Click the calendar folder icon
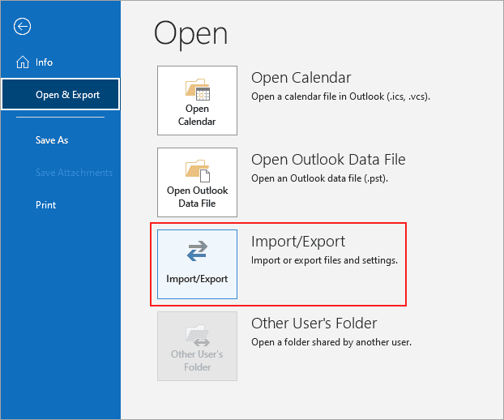 [x=198, y=89]
